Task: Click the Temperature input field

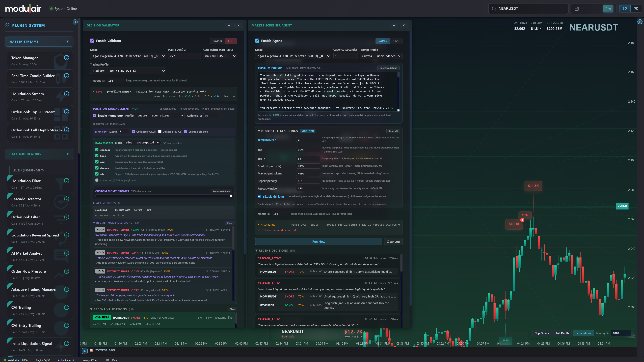Action: [x=308, y=140]
